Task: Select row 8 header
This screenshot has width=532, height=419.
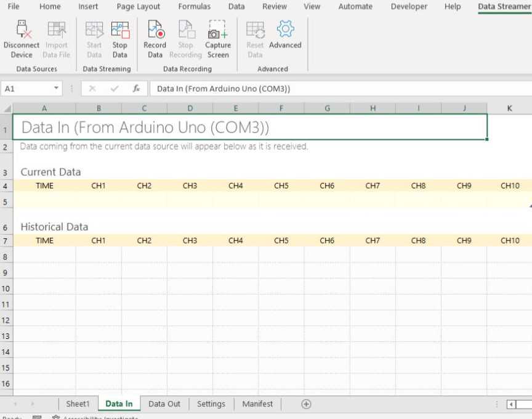Action: click(6, 257)
